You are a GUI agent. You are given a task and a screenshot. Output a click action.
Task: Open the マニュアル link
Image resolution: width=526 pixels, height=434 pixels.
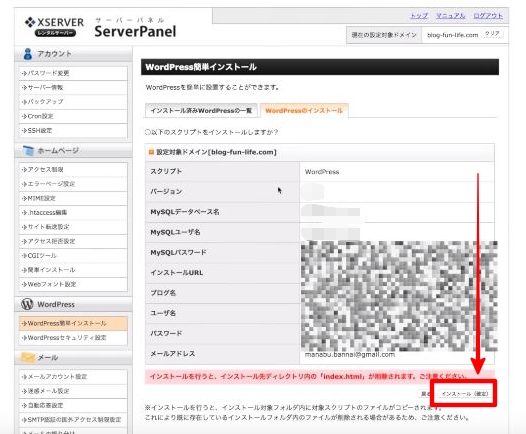click(x=451, y=16)
